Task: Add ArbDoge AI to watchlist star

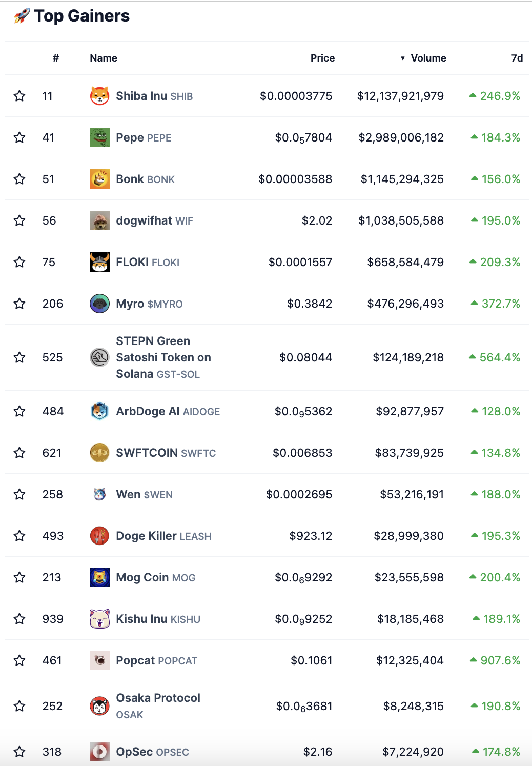Action: point(19,411)
